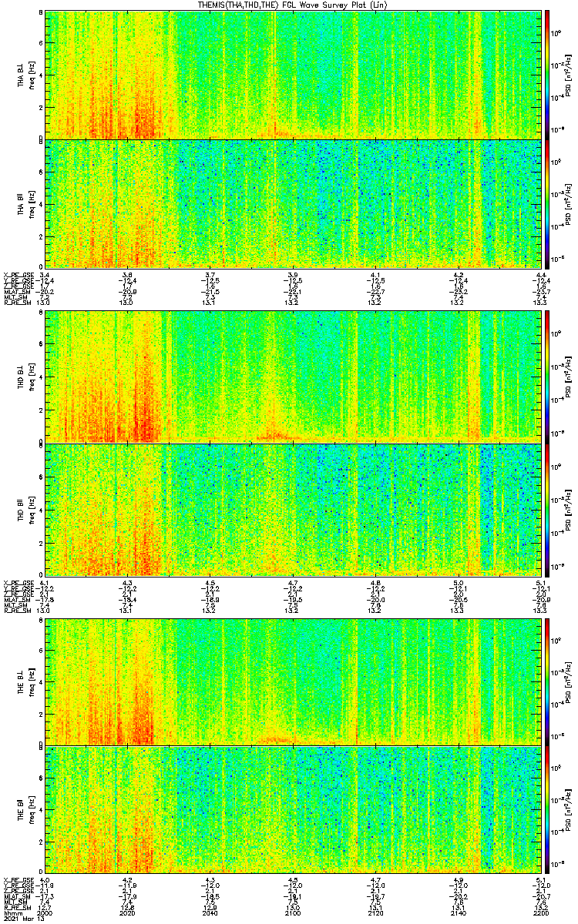Screen dimensions: 578x924
Task: Click the 2200 time tick label
Action: point(539,912)
